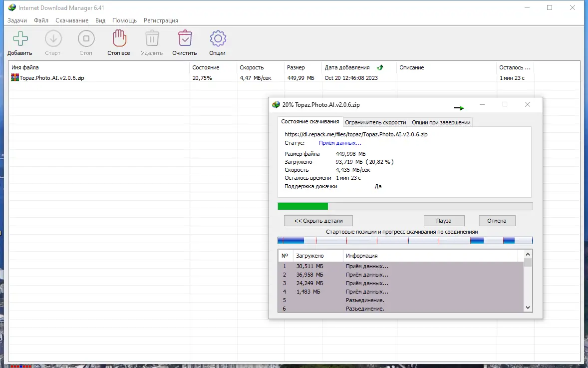The height and width of the screenshot is (368, 588).
Task: Click the Старт download arrow icon
Action: point(53,38)
